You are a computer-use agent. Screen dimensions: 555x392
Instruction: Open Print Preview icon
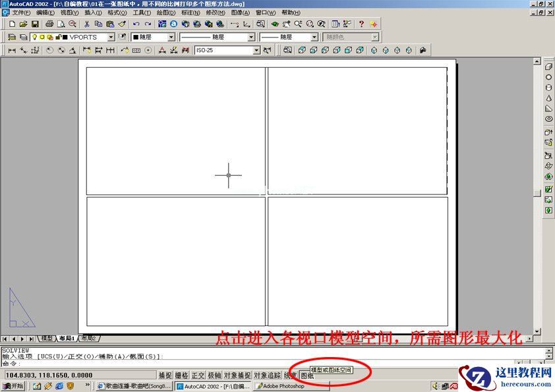(61, 24)
